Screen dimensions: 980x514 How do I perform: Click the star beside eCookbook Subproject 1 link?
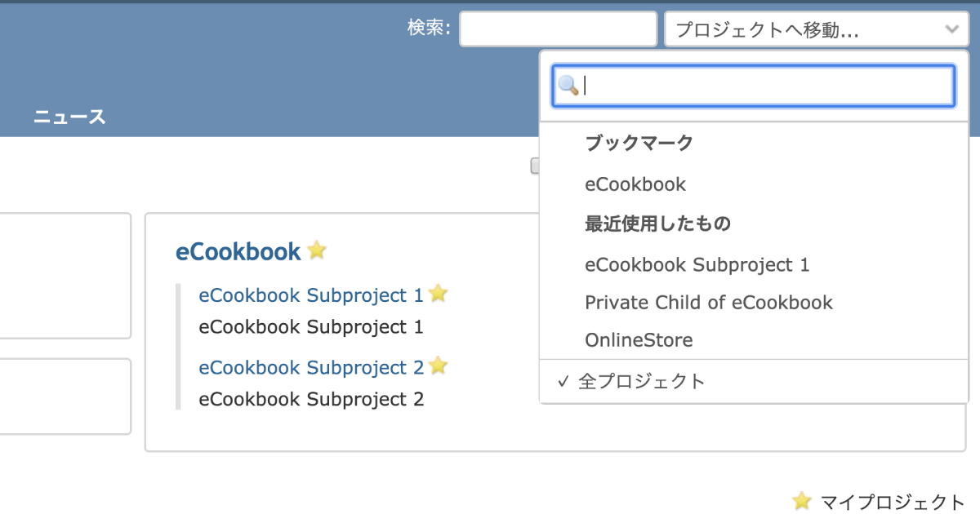(x=439, y=294)
